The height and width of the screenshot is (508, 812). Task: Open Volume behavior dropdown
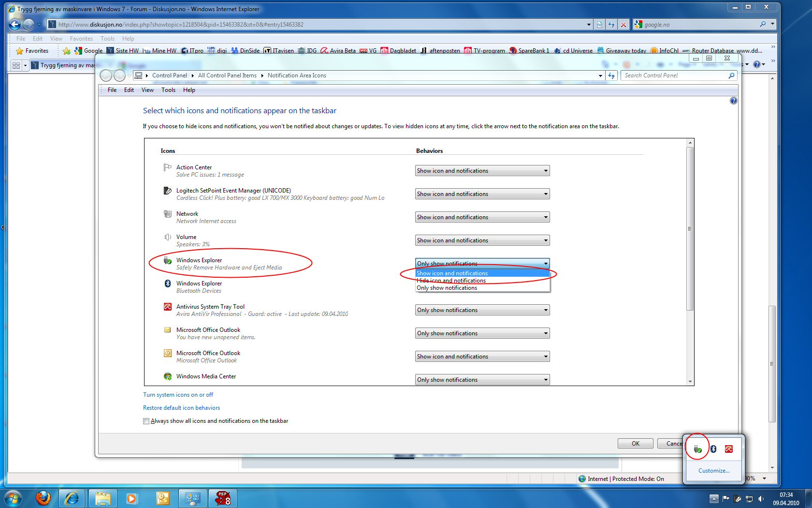pyautogui.click(x=482, y=240)
